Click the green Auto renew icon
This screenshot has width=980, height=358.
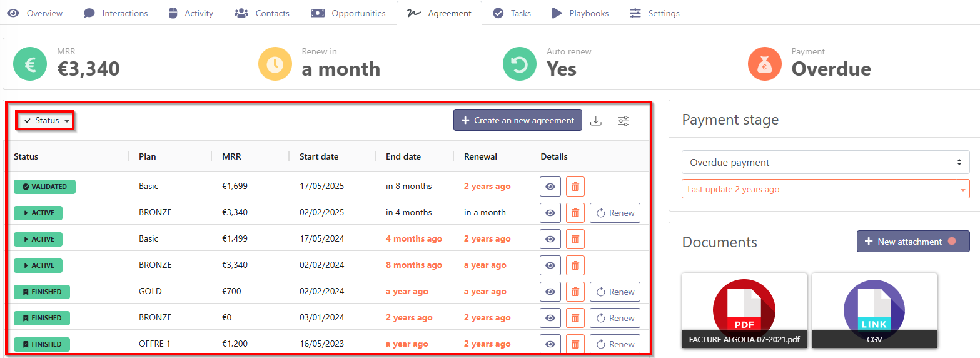[520, 64]
